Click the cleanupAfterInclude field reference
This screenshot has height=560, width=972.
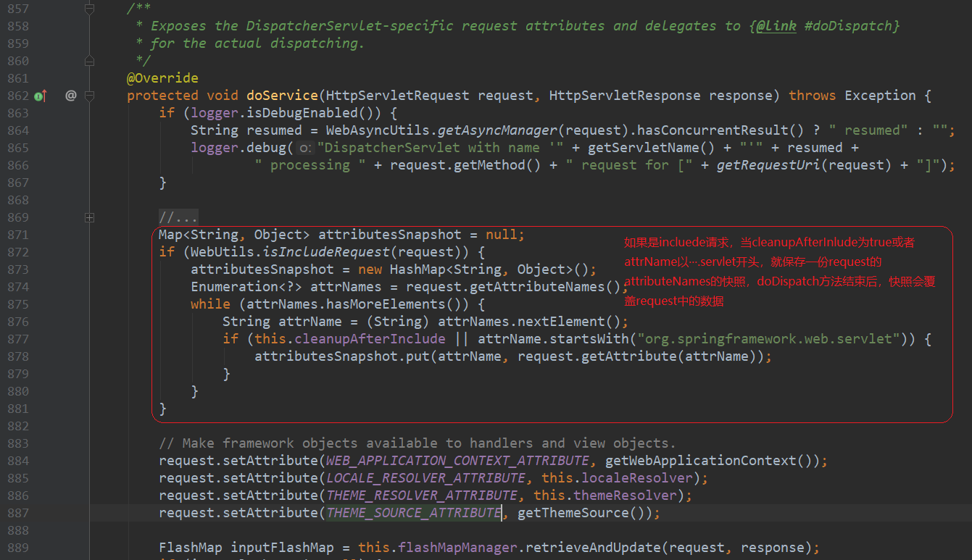370,339
